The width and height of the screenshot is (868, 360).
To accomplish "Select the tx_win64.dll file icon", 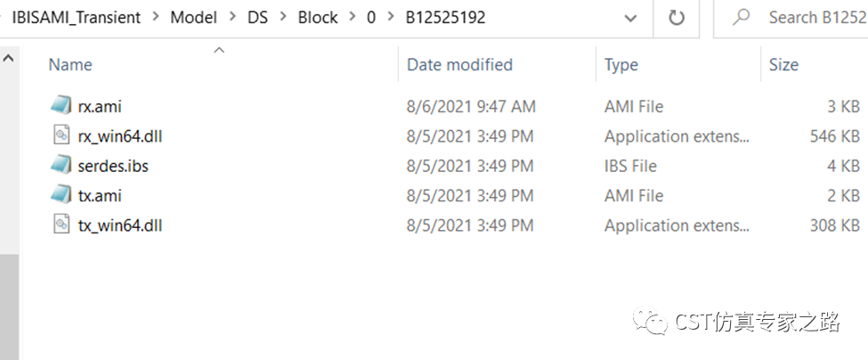I will pos(61,225).
